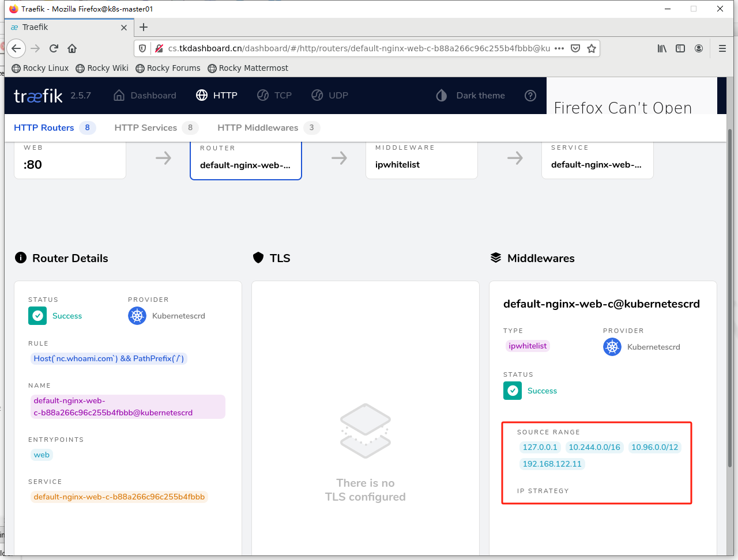
Task: Click the WEB :80 entrypoint card
Action: 70,161
